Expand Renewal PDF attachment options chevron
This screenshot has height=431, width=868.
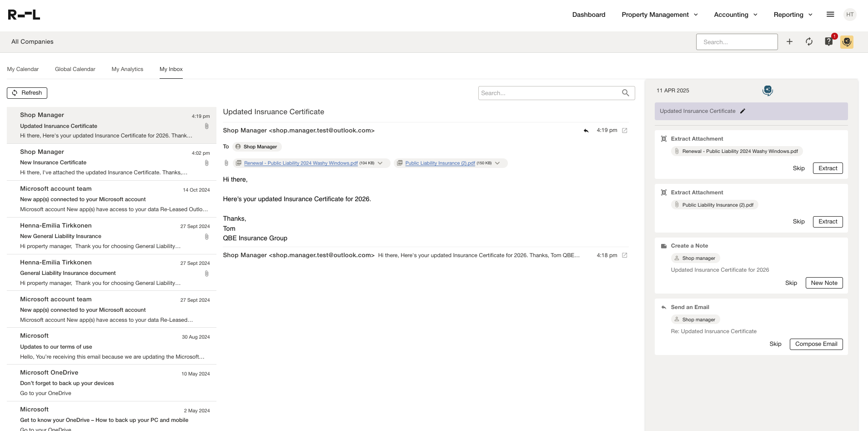click(x=380, y=163)
